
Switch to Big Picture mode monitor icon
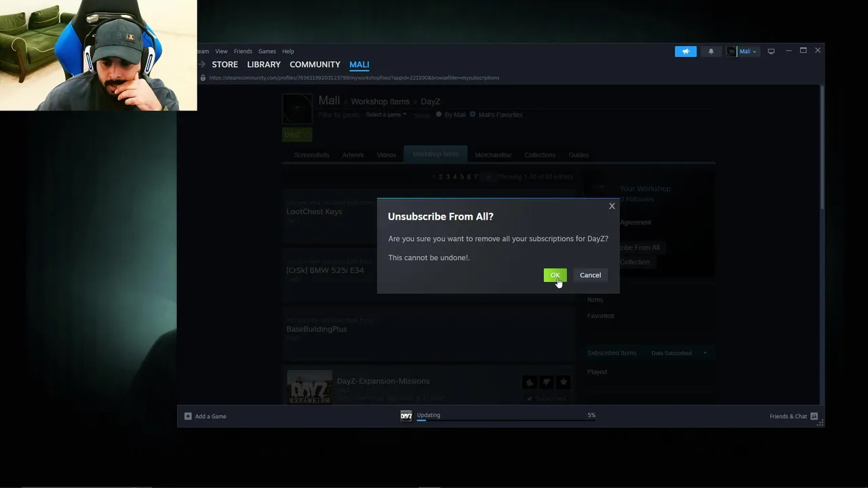tap(771, 52)
